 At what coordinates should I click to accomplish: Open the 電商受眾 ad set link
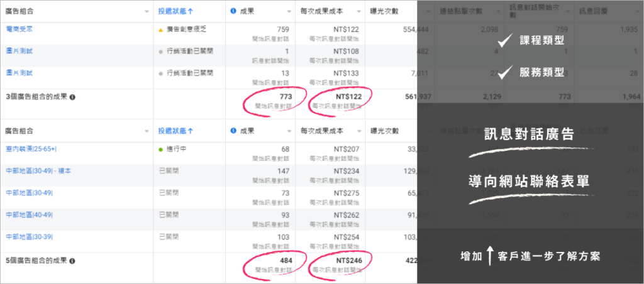pos(19,29)
